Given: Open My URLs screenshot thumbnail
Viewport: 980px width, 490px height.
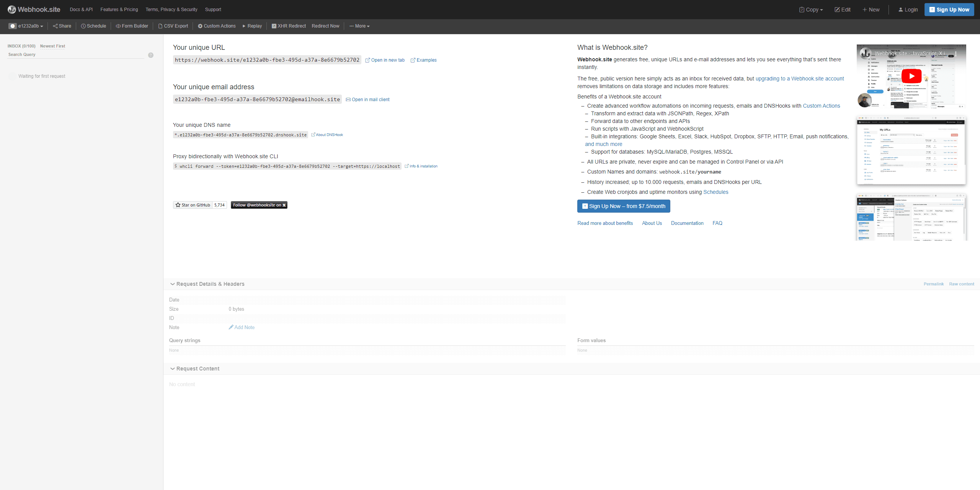Looking at the screenshot, I should (x=911, y=150).
